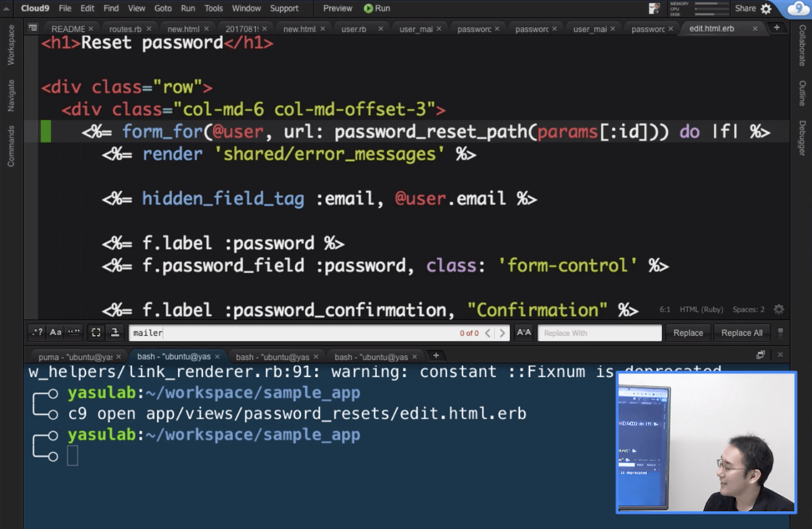The height and width of the screenshot is (529, 812).
Task: Expand the Outline side panel
Action: (802, 93)
